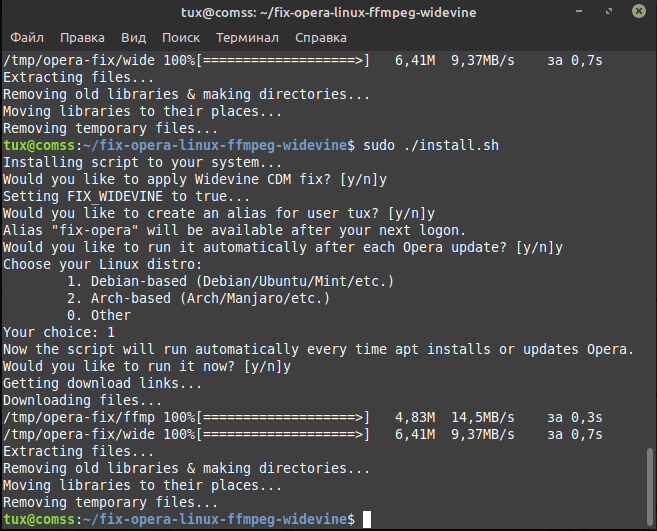Open the Файл menu

[24, 38]
